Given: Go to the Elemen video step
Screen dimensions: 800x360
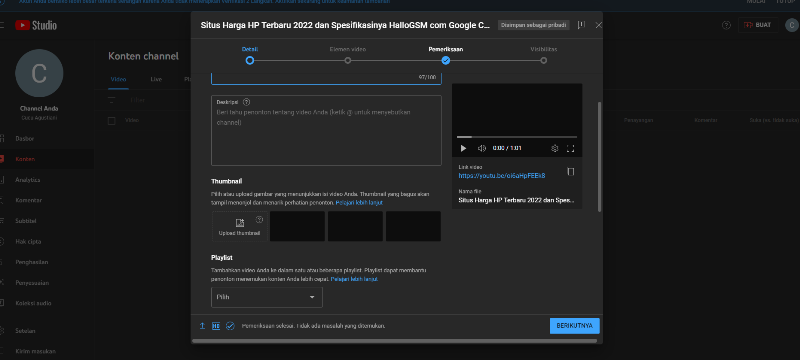Looking at the screenshot, I should point(347,56).
